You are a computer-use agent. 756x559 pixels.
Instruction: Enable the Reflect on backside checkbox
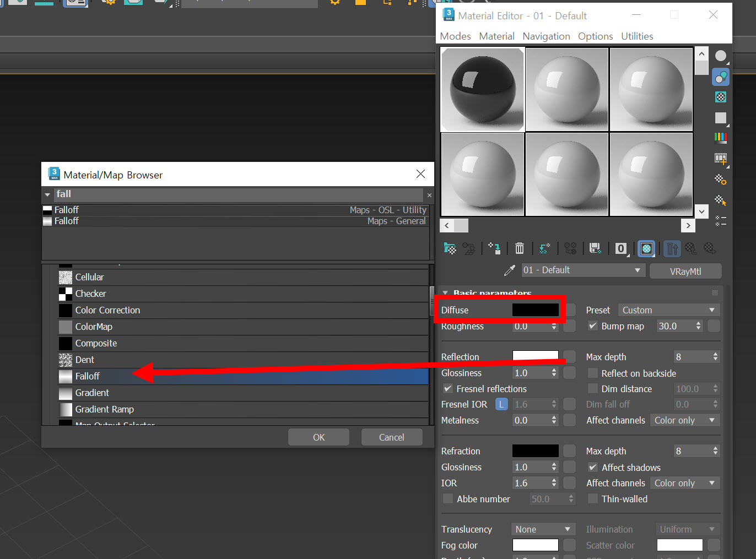(593, 373)
